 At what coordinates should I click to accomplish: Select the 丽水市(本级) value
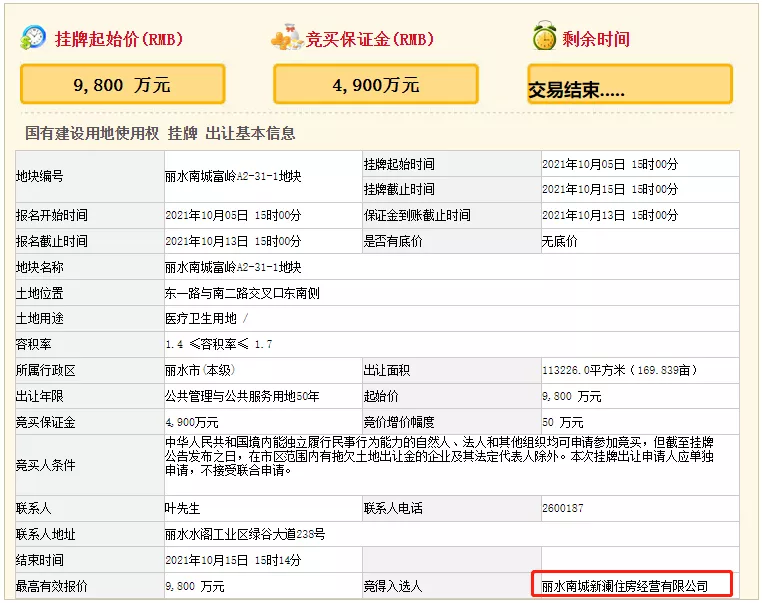coord(200,370)
